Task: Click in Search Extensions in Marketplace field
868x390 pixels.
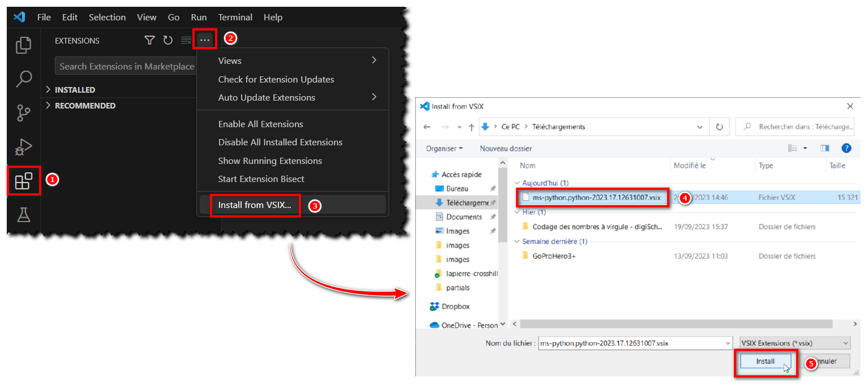Action: [x=126, y=66]
